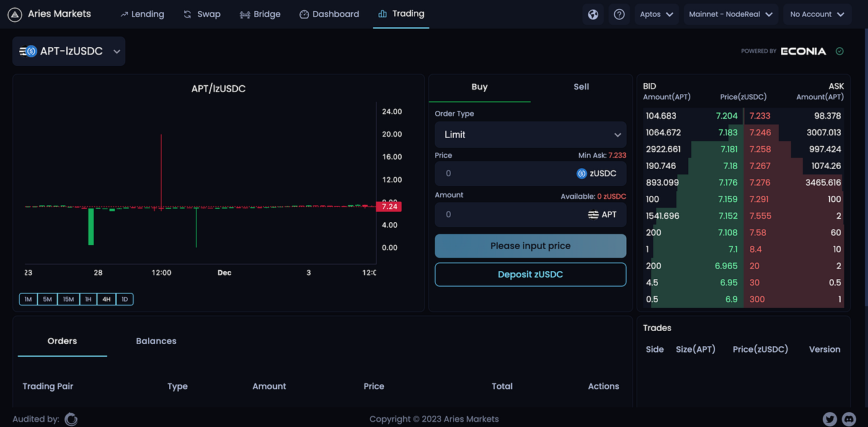The image size is (868, 427).
Task: Click the auditor logo beside Audited by
Action: tap(71, 419)
